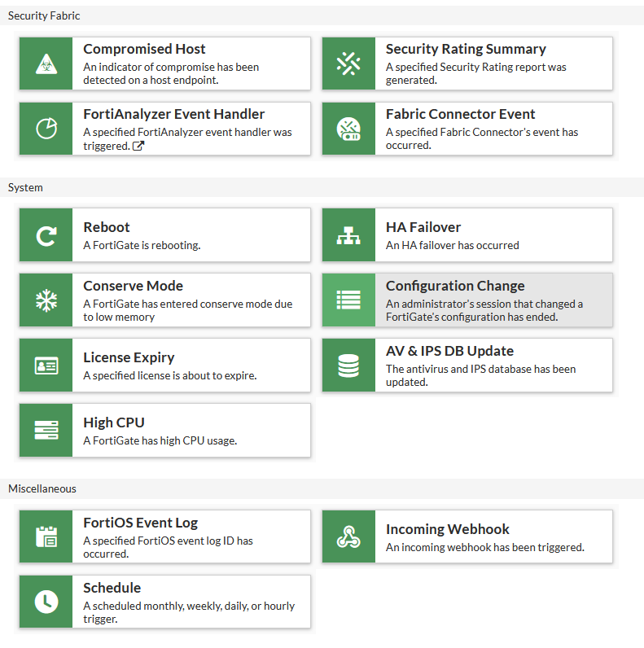Screen dimensions: 644x648
Task: Click the Schedule clock icon
Action: (x=46, y=602)
